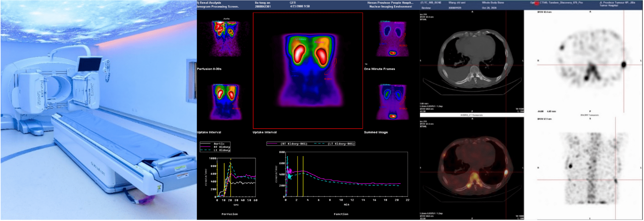Click the 'One Minute Frames' label

[380, 69]
